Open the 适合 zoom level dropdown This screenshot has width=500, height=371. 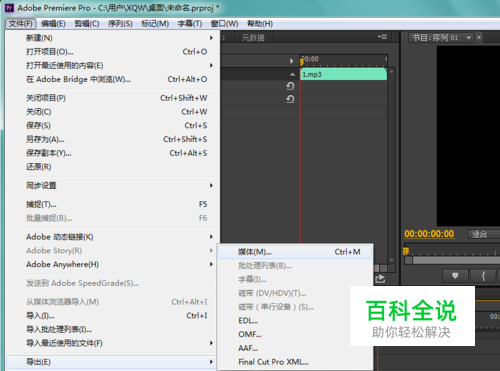pos(483,234)
